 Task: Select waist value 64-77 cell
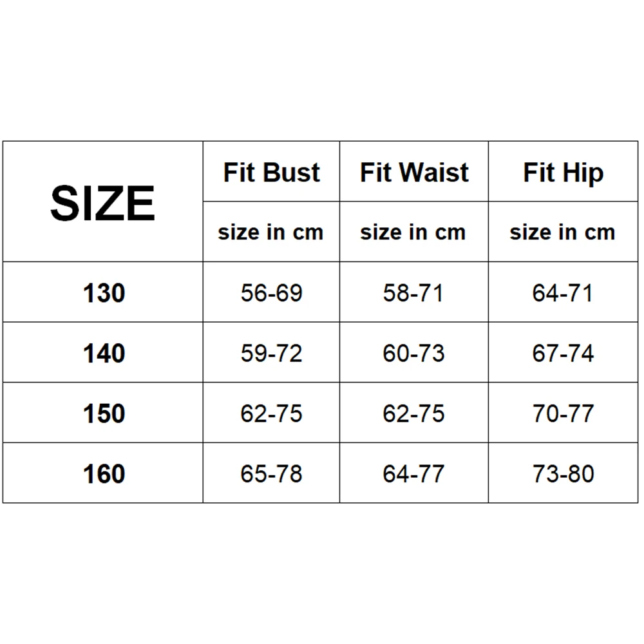[x=413, y=474]
